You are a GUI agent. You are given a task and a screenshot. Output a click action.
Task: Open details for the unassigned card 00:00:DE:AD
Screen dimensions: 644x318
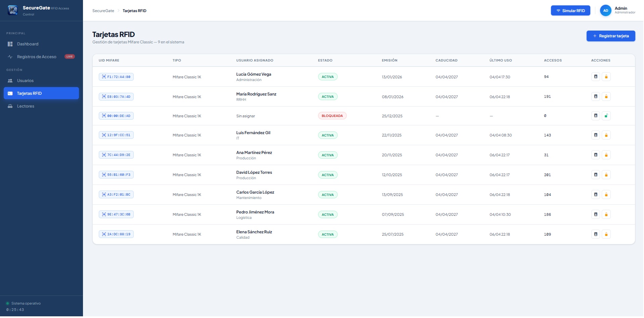pos(596,116)
